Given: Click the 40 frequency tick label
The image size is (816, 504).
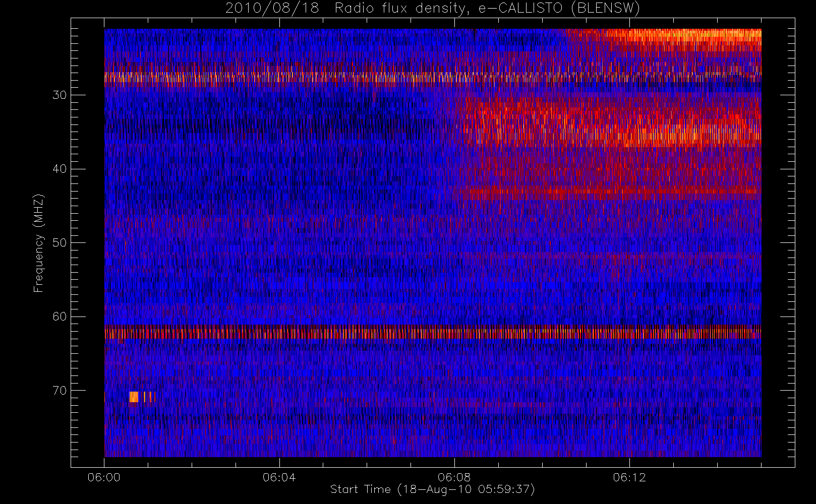Looking at the screenshot, I should coord(60,169).
